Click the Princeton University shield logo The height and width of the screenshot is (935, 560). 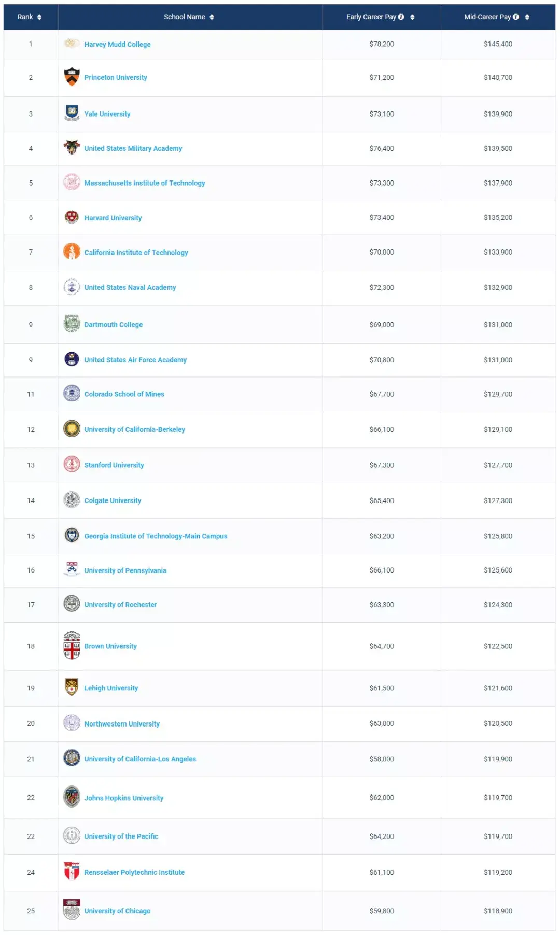click(x=72, y=77)
